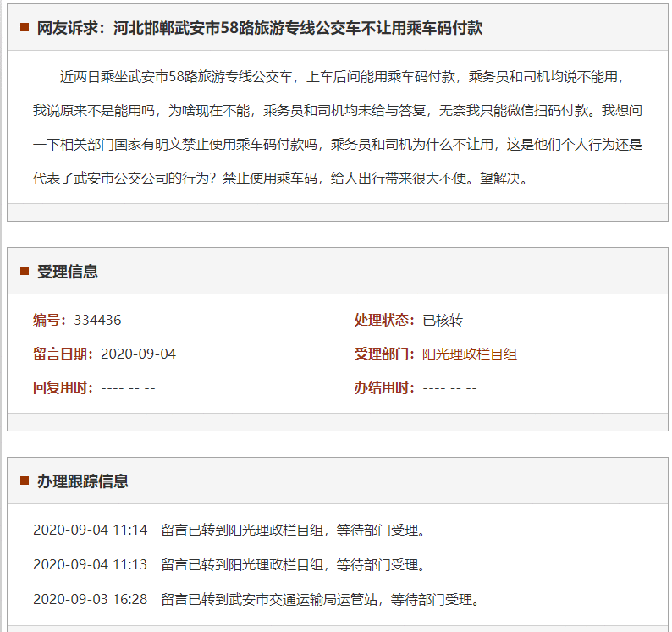Click the 留言日期 label
672x632 pixels.
[x=63, y=354]
